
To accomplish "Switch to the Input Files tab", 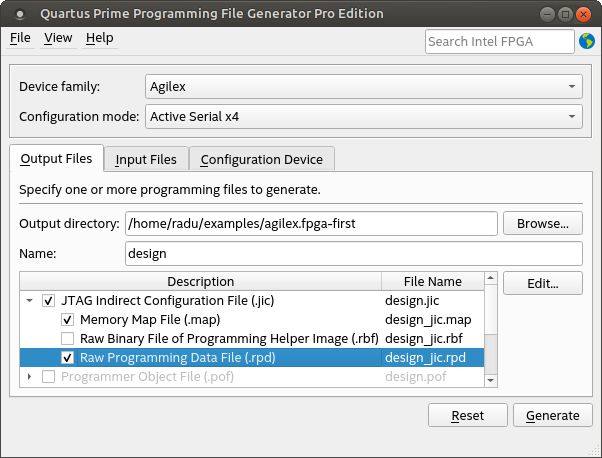I will 146,159.
